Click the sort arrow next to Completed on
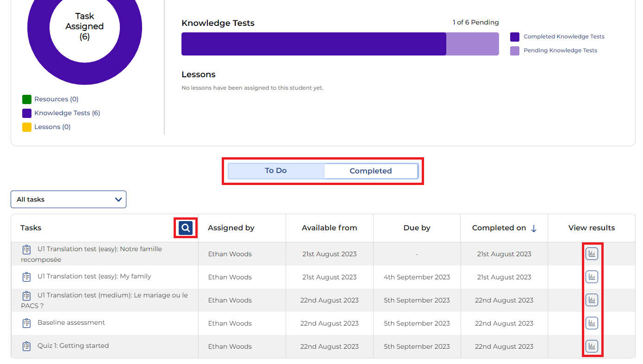 coord(534,228)
